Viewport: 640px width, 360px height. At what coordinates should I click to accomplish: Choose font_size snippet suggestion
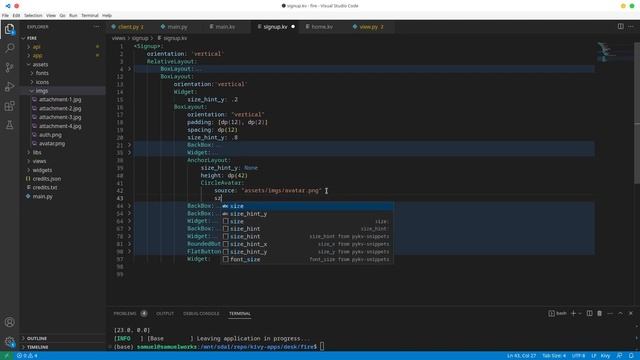[x=307, y=259]
